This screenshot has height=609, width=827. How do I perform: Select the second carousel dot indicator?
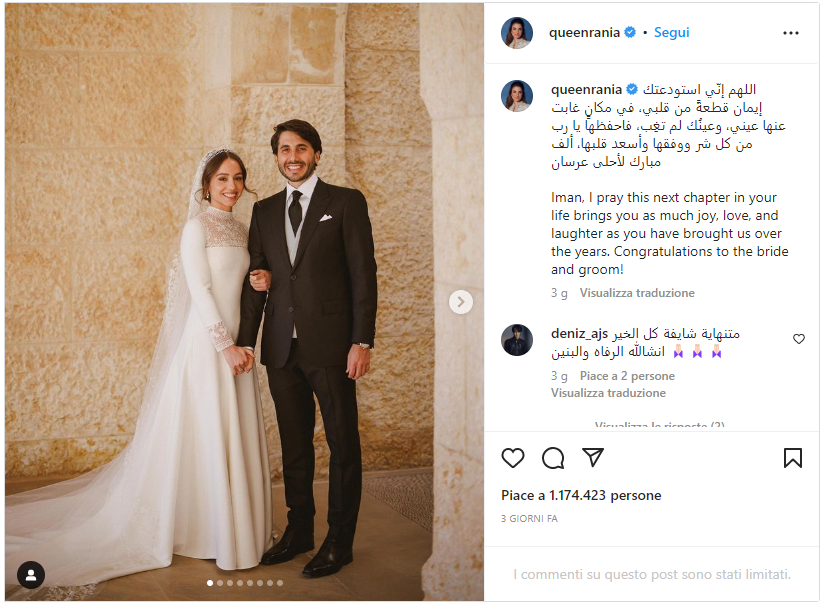(x=220, y=583)
